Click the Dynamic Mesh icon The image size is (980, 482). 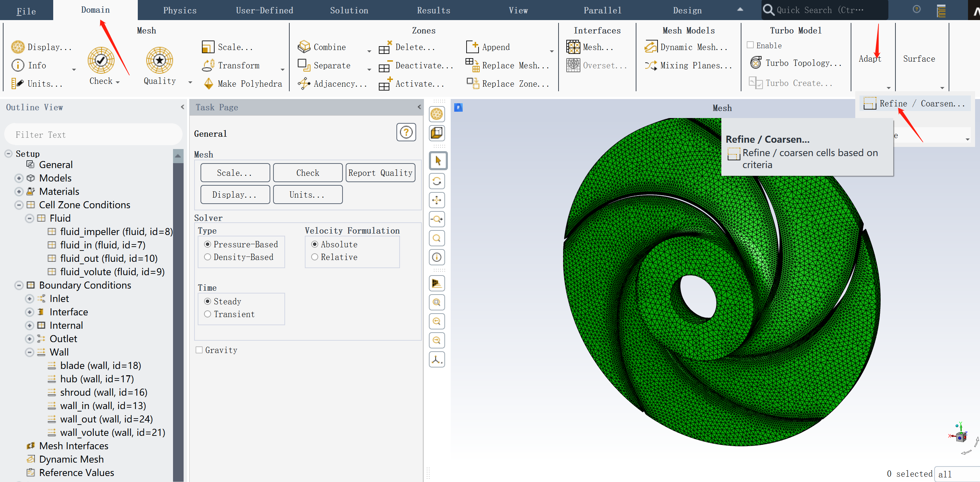(651, 47)
